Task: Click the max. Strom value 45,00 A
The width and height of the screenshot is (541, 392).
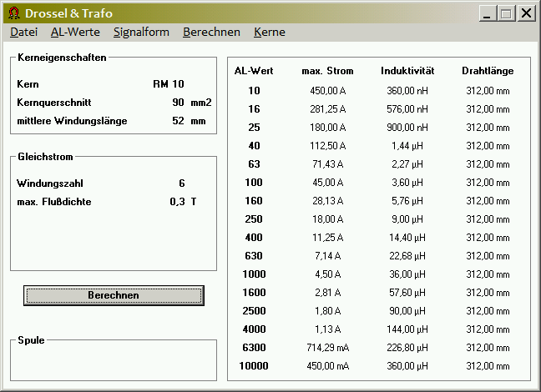Action: coord(328,182)
